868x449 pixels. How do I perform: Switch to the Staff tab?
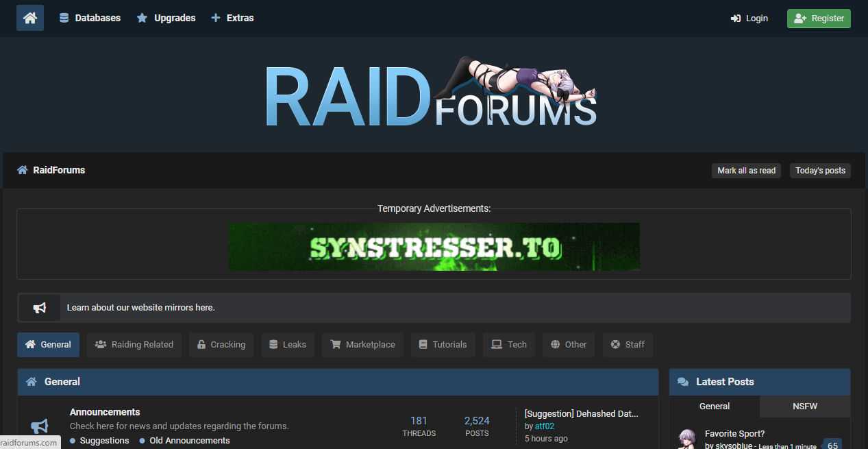tap(628, 345)
